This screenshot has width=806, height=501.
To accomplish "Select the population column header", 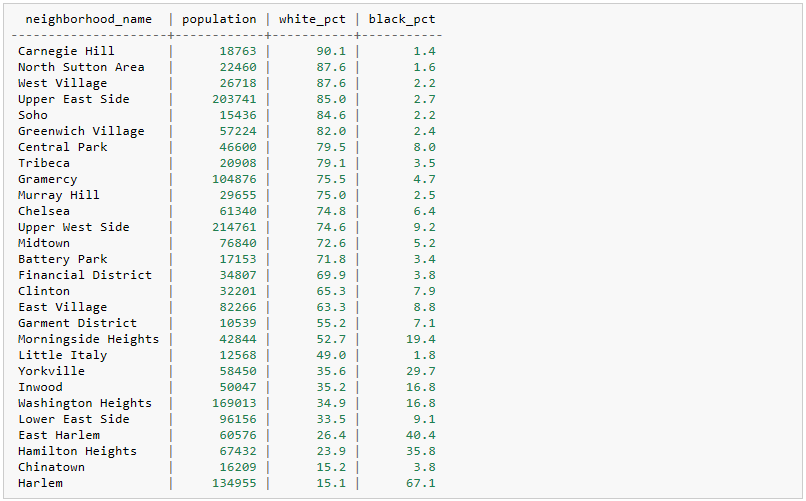I will point(219,20).
